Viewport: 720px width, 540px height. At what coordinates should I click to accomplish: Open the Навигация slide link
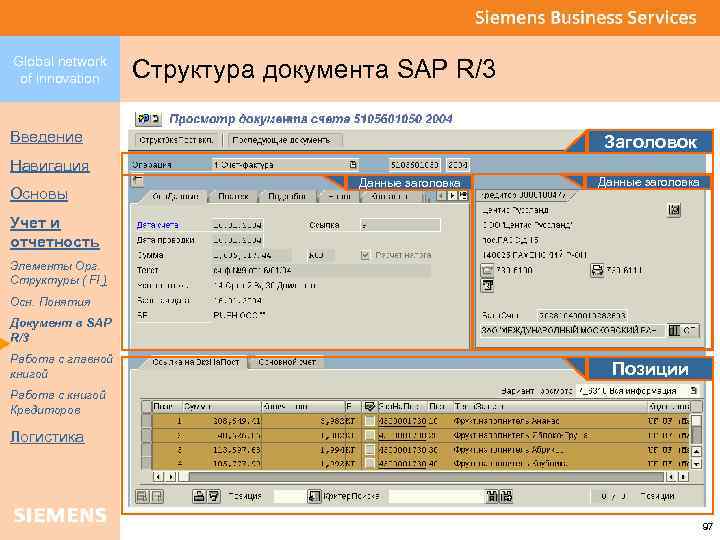tap(50, 166)
